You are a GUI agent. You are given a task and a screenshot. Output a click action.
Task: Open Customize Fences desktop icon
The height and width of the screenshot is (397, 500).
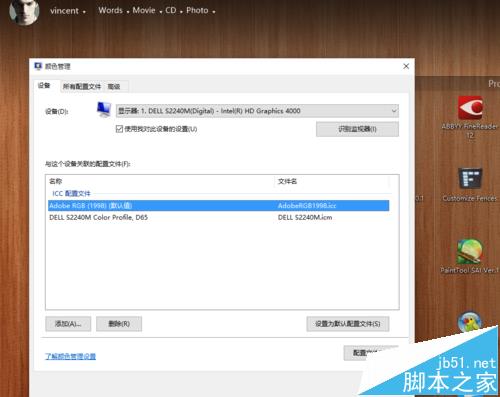(470, 178)
